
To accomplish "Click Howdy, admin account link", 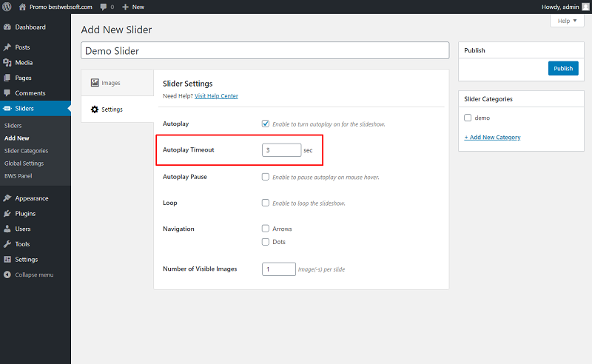I will pyautogui.click(x=560, y=7).
